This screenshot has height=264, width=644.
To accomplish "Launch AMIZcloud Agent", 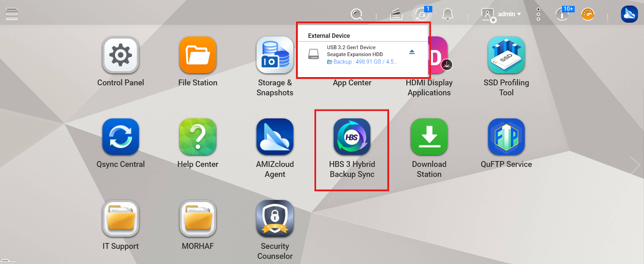I will tap(275, 137).
